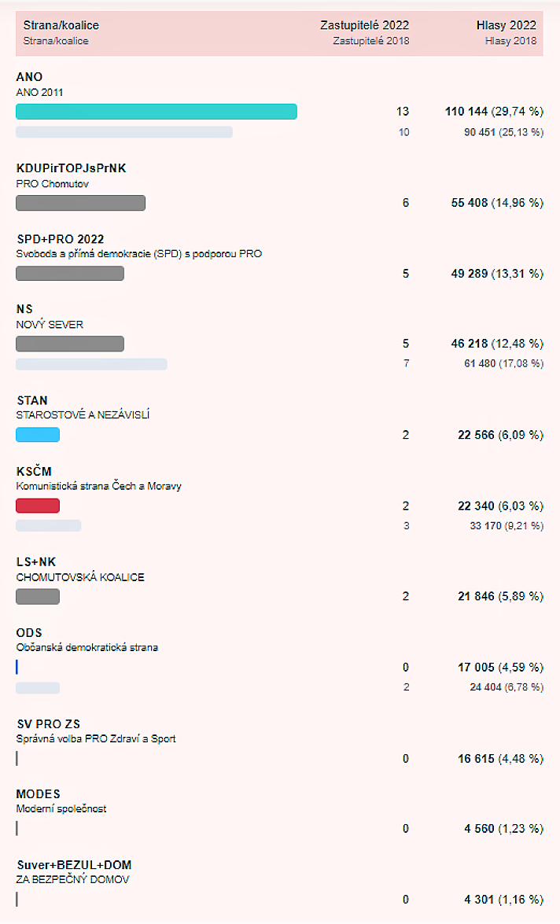560x924 pixels.
Task: Click the gray SPD+PRO 2022 bar
Action: pyautogui.click(x=70, y=274)
